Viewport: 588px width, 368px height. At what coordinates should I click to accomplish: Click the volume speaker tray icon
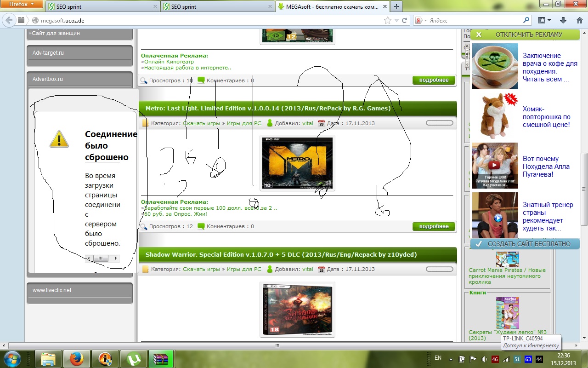coord(485,359)
